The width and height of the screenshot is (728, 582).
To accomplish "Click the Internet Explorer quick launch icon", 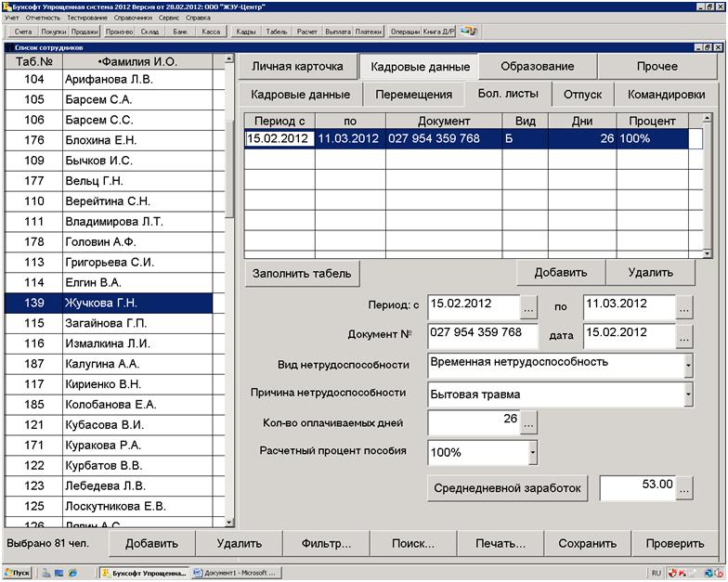I will 72,573.
